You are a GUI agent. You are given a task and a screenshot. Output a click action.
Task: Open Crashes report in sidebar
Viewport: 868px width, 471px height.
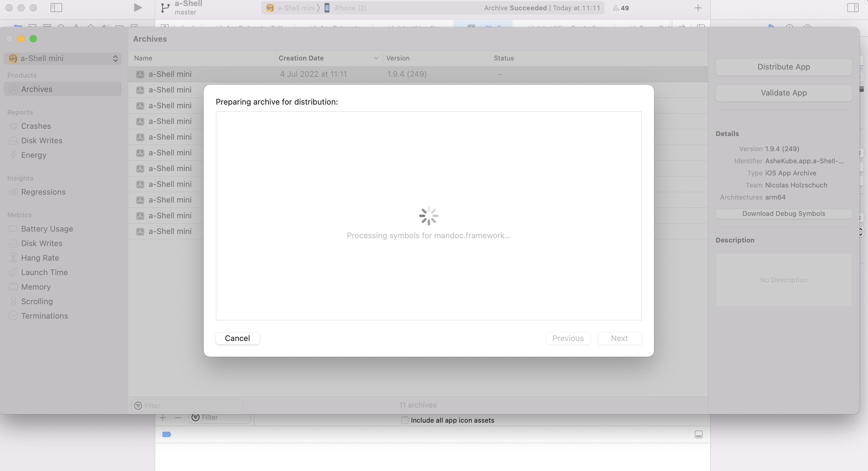[x=36, y=126]
